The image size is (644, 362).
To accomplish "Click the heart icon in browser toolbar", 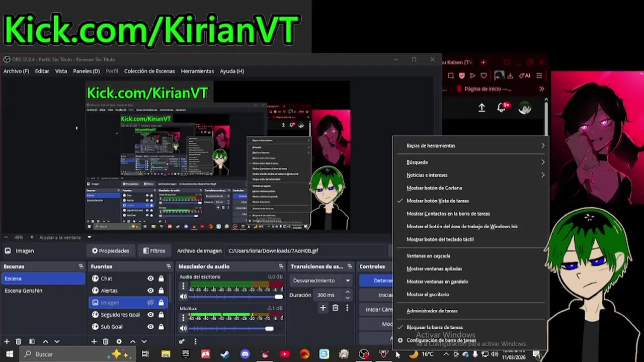I will (484, 75).
